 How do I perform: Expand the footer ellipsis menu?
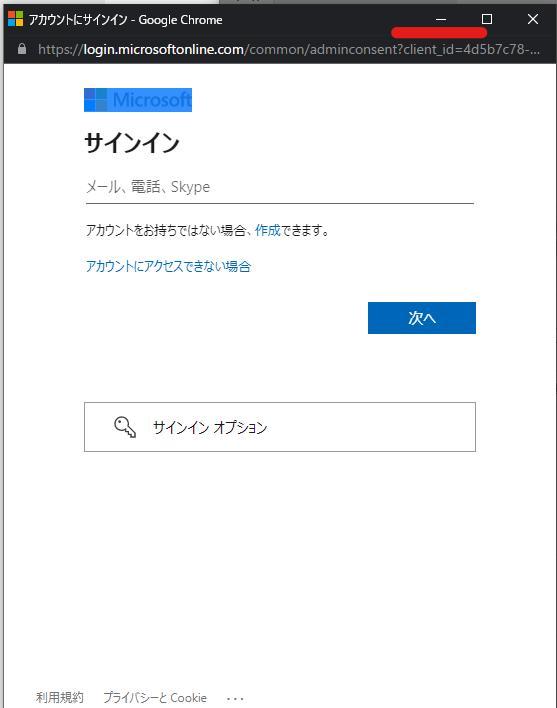(x=235, y=699)
